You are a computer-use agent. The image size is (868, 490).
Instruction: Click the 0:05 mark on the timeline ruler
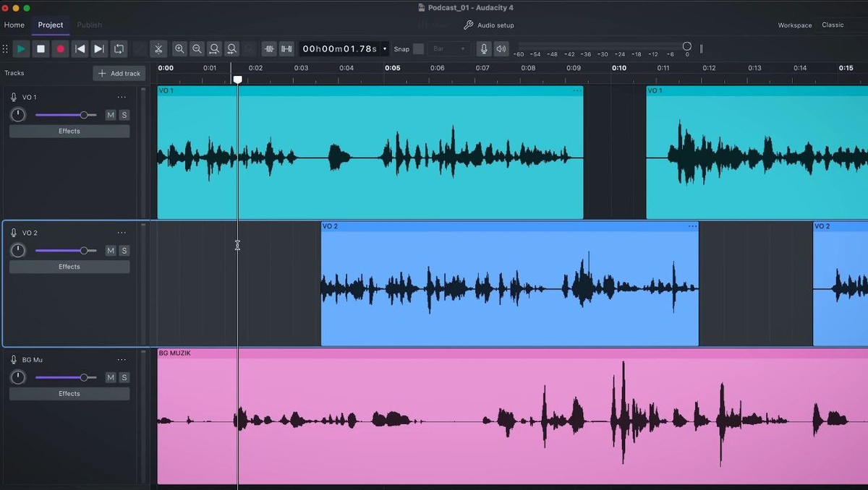click(392, 68)
